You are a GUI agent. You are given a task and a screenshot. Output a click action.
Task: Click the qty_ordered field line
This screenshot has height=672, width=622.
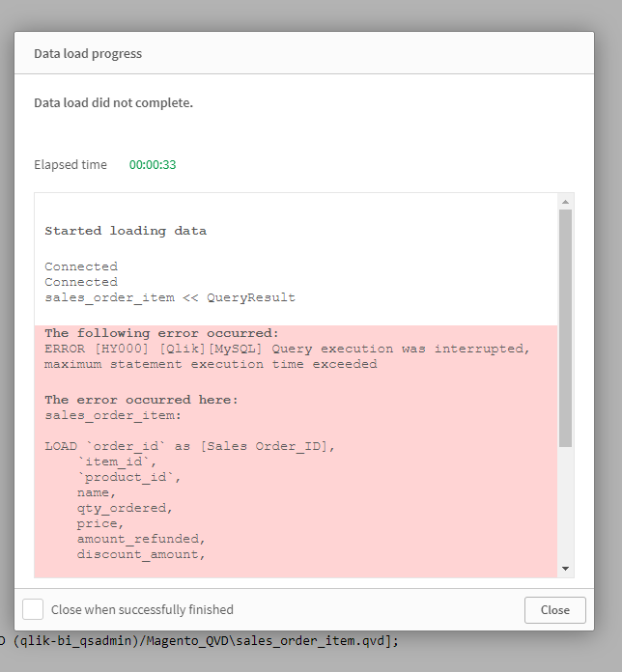(126, 508)
